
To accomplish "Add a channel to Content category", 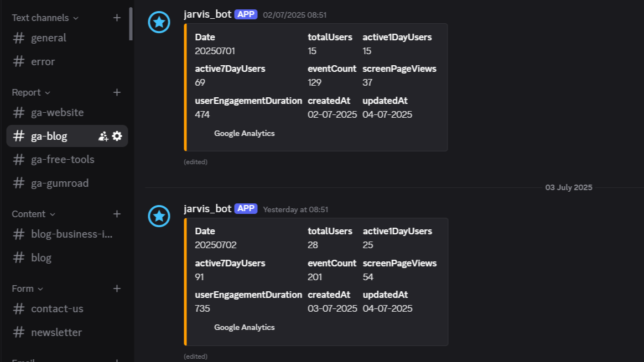I will coord(117,214).
